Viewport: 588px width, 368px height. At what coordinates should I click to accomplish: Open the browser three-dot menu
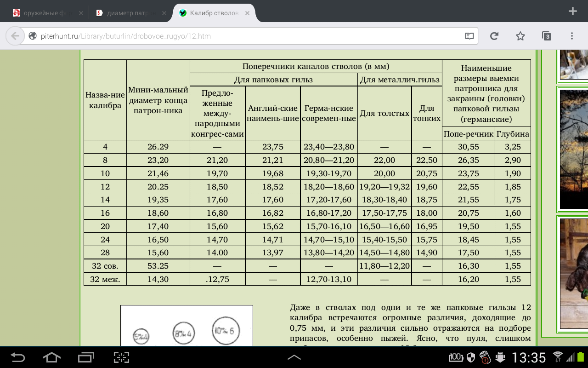click(572, 36)
